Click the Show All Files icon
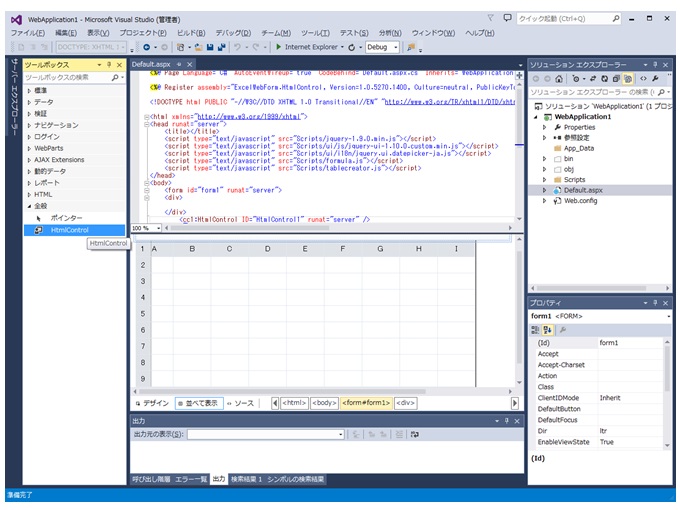The image size is (680, 510). point(628,79)
